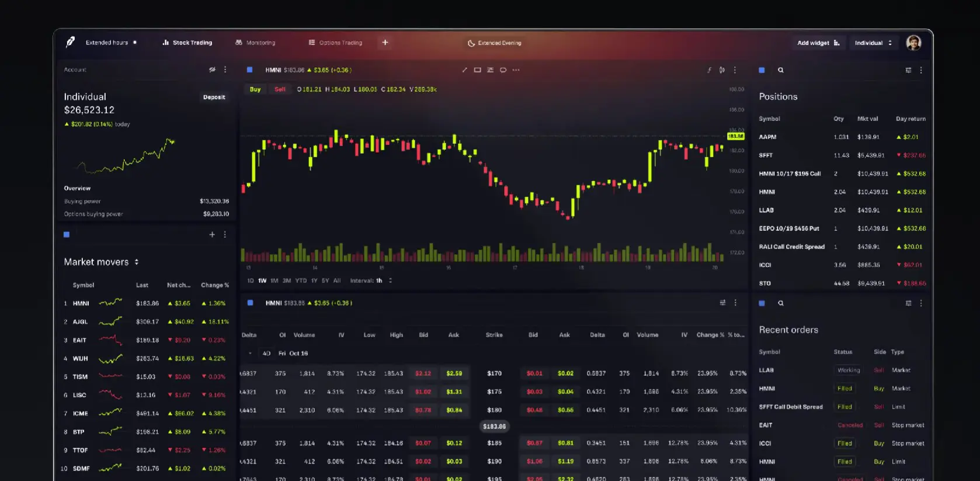The width and height of the screenshot is (980, 481).
Task: Select the line drawing tool on chart
Action: (x=465, y=70)
